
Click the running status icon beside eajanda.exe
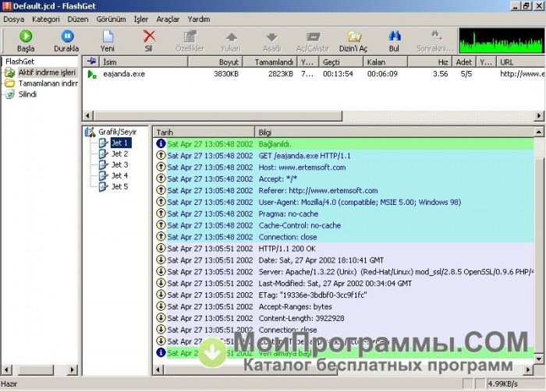tap(92, 74)
